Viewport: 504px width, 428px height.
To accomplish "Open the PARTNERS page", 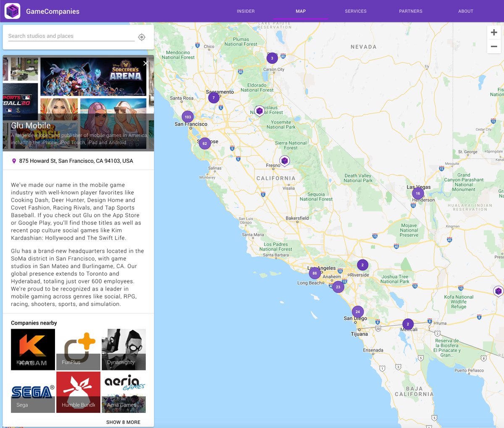I will click(x=411, y=11).
